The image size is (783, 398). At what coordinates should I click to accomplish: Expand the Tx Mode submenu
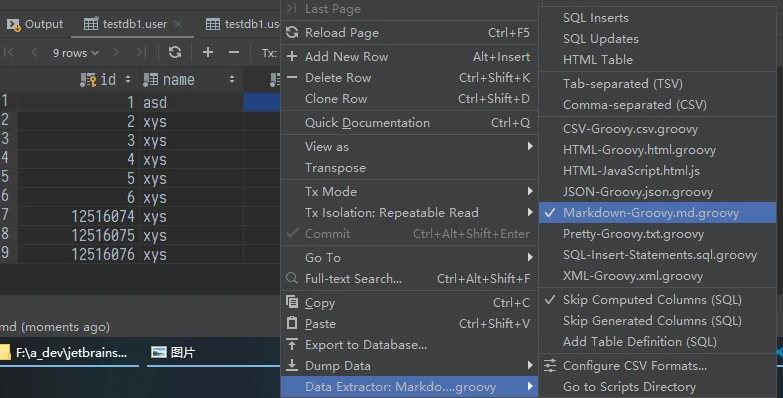[x=409, y=192]
